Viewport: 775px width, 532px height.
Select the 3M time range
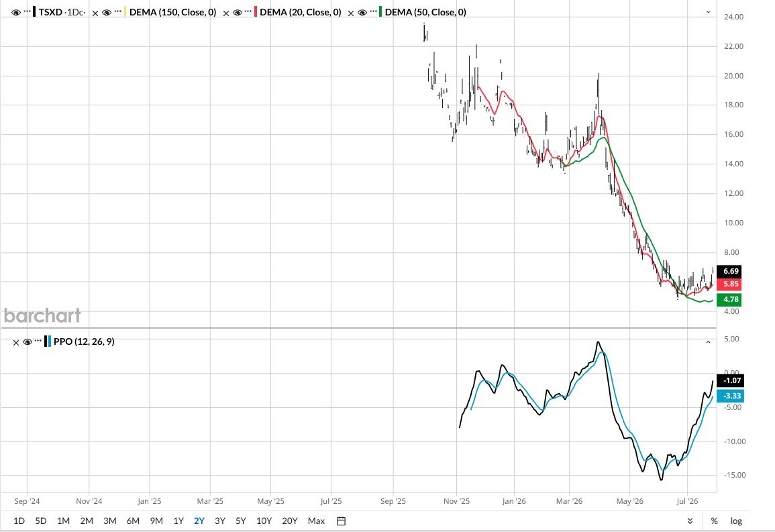coord(110,521)
